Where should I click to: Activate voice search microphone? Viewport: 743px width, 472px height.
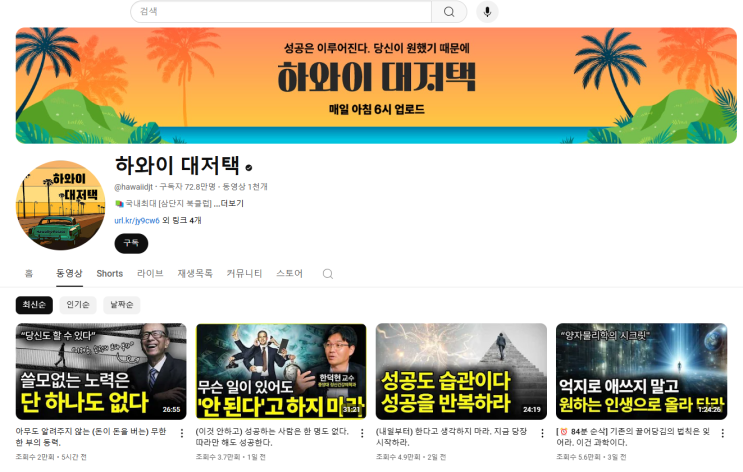coord(487,12)
